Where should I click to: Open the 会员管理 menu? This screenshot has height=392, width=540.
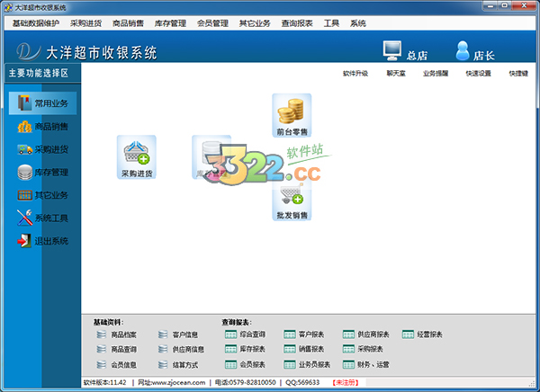tap(212, 23)
